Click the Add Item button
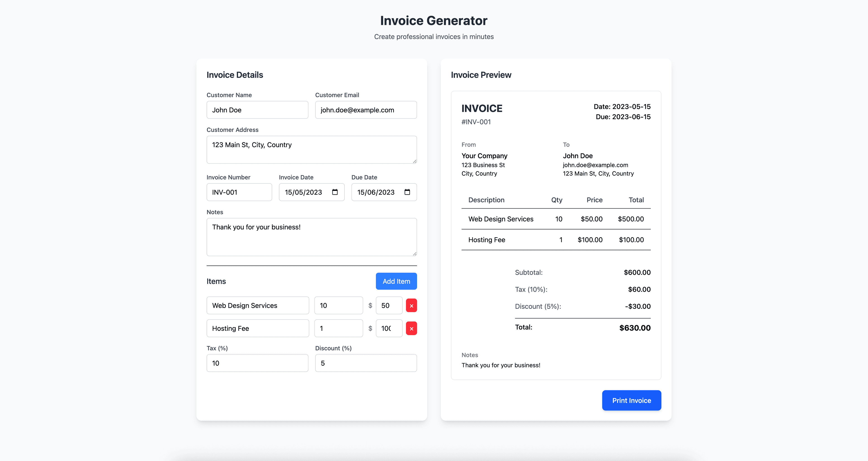This screenshot has width=868, height=461. click(396, 281)
